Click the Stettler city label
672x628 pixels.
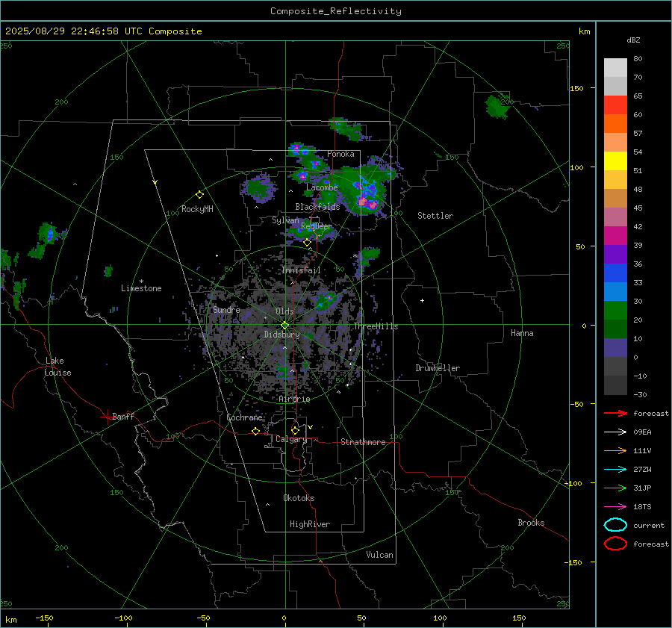435,216
